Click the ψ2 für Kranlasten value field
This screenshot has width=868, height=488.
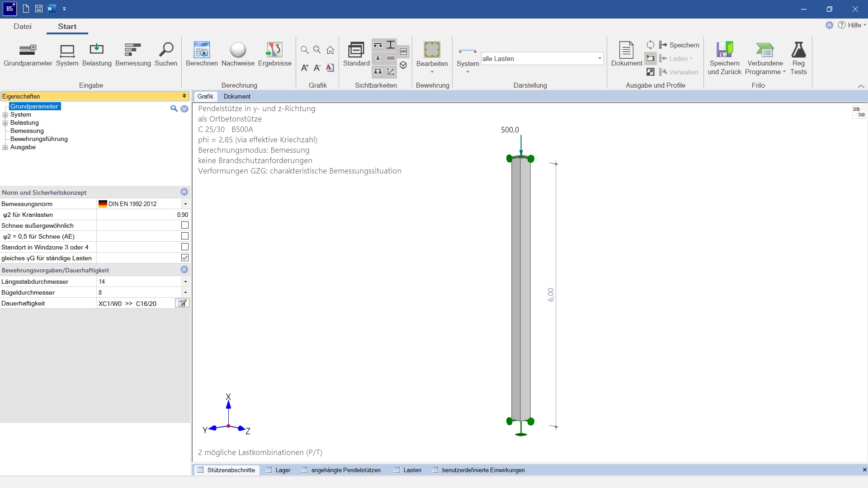143,215
